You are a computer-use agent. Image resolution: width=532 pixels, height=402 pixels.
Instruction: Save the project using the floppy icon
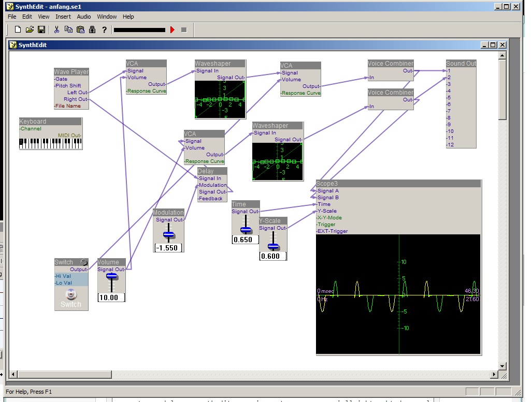[41, 29]
